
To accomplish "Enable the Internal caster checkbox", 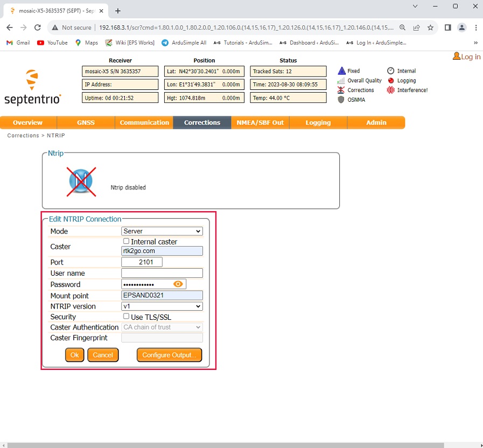I will [x=127, y=241].
